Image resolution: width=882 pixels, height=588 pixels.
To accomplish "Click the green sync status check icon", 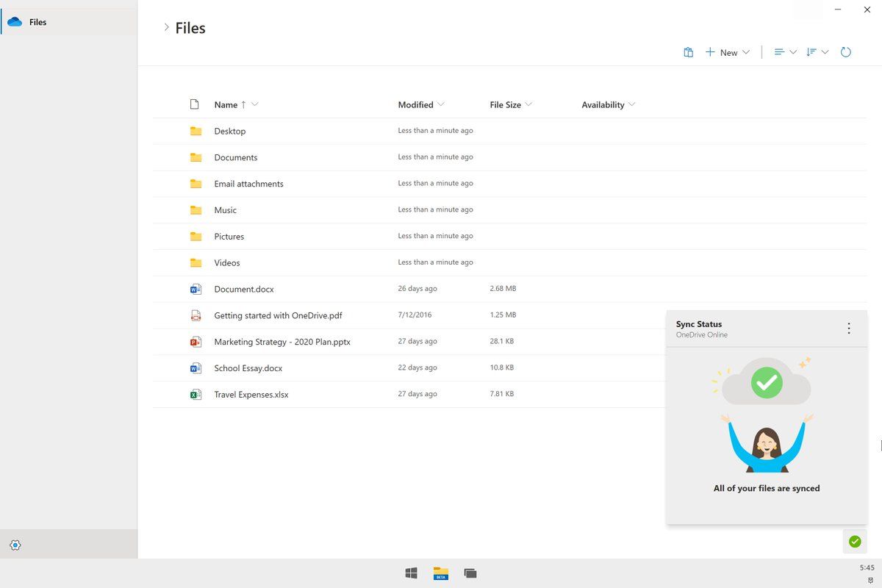I will [854, 542].
